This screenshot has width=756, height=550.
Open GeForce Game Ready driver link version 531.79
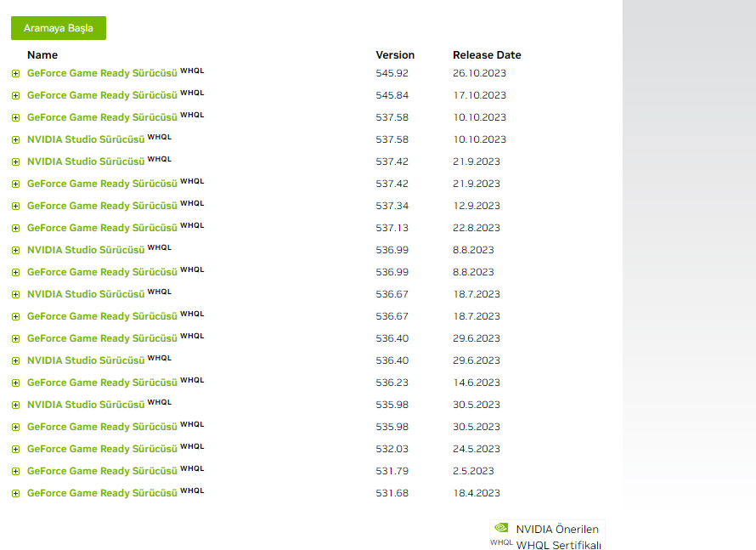[102, 471]
